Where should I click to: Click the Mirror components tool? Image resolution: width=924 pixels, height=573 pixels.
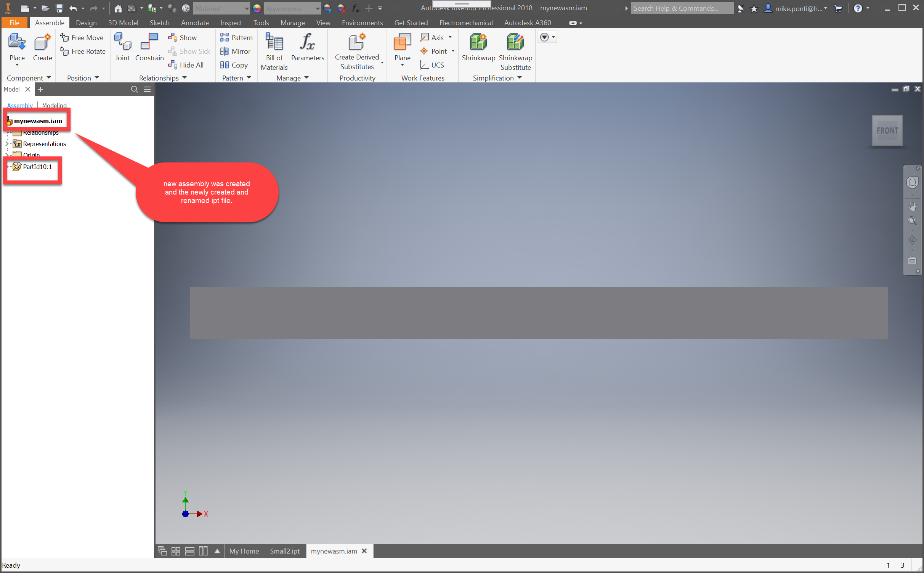tap(235, 51)
